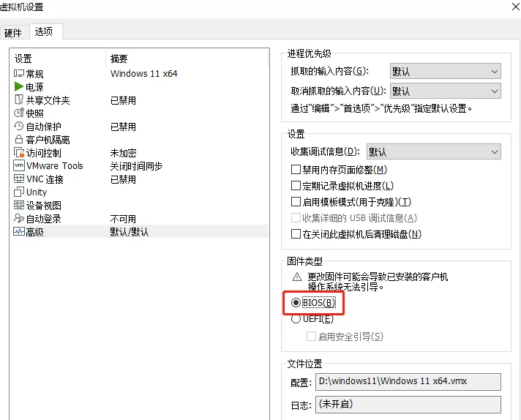This screenshot has width=521, height=420.
Task: Click '默认/默认' summary text
Action: (x=130, y=232)
